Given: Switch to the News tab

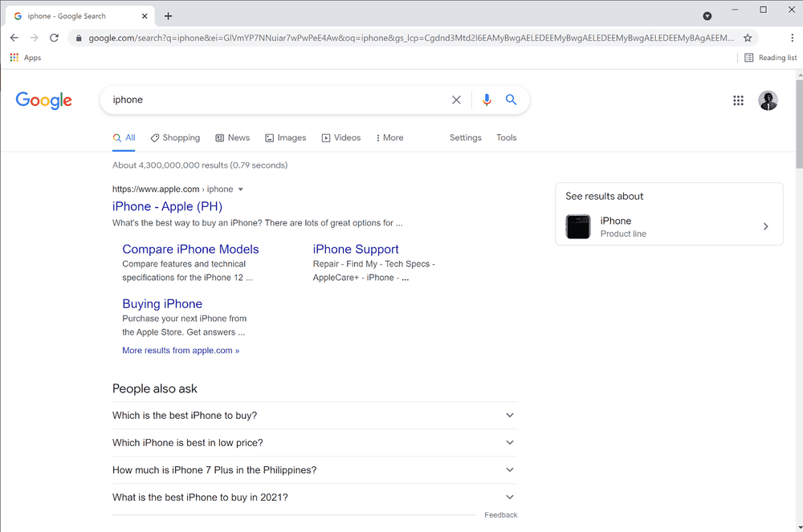Looking at the screenshot, I should coord(233,137).
